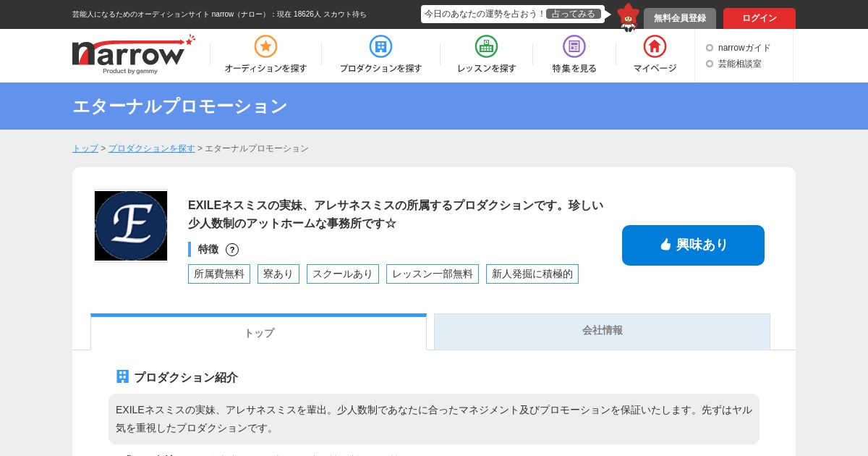Open the 特集を見る article icon
The width and height of the screenshot is (868, 456).
(x=574, y=46)
